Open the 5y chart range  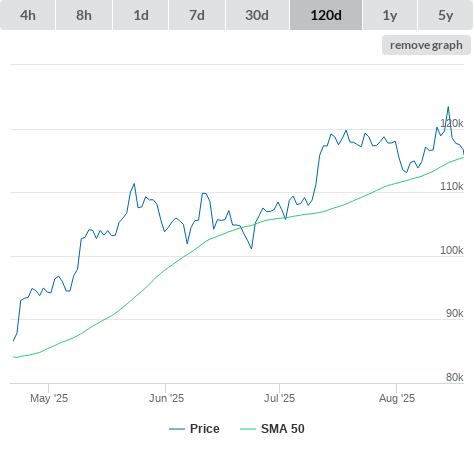(445, 15)
